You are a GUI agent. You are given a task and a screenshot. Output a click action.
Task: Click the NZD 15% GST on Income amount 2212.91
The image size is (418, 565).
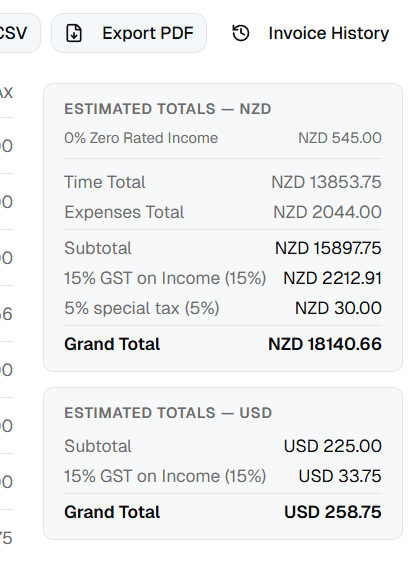coord(332,278)
